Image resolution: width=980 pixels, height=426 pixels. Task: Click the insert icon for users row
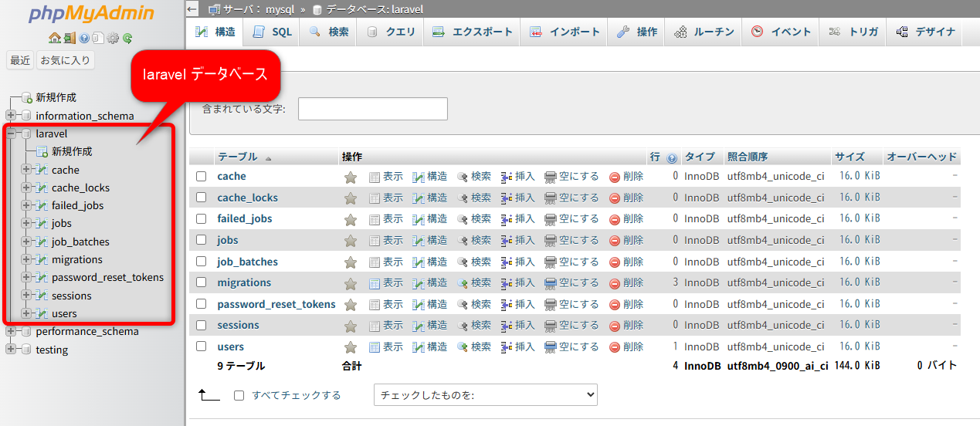(507, 347)
